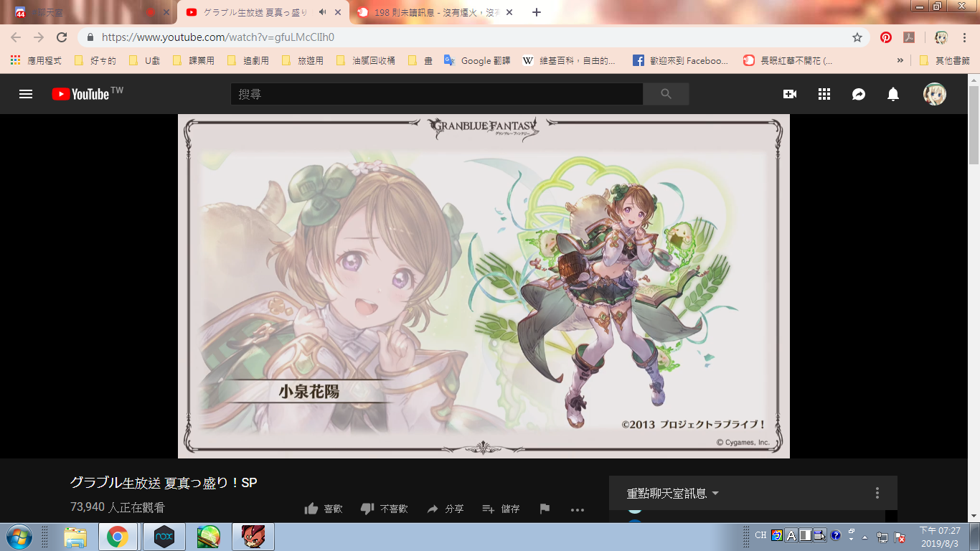Click the Granblue Fantasy video player

(484, 286)
